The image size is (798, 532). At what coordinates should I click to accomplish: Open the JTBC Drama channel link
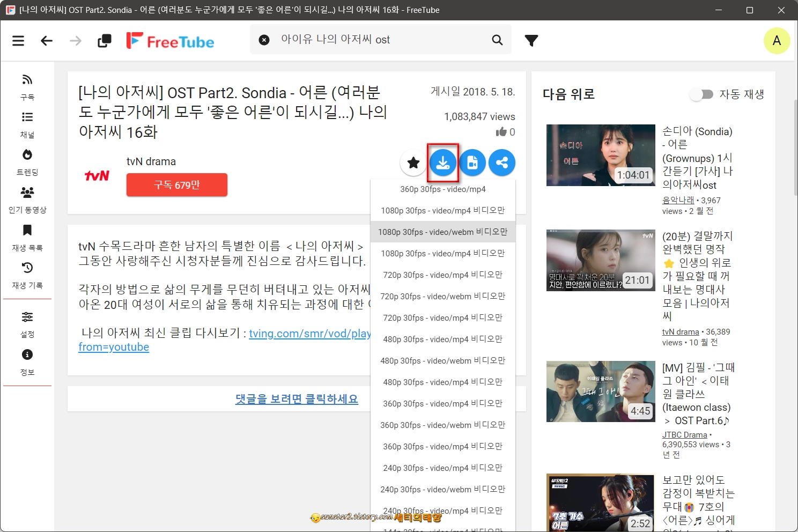[684, 434]
